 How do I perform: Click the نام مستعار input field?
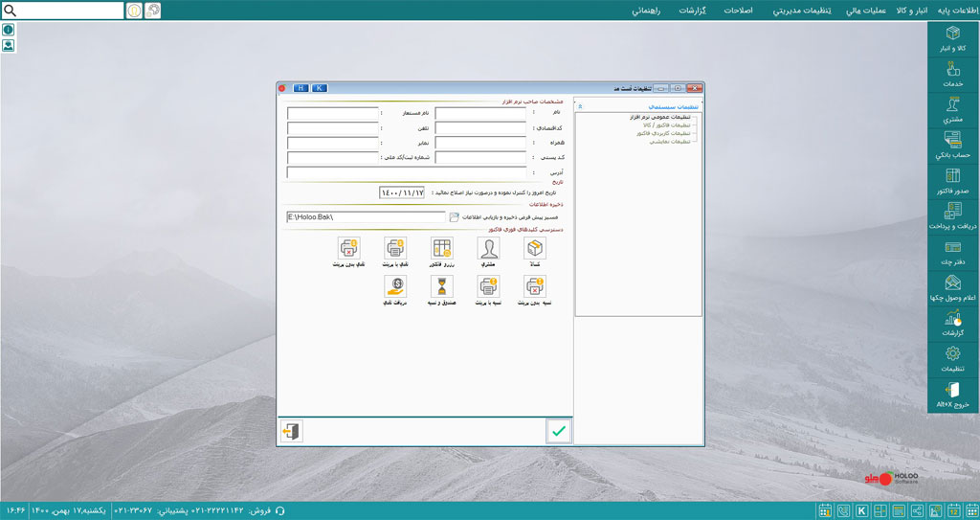point(333,113)
